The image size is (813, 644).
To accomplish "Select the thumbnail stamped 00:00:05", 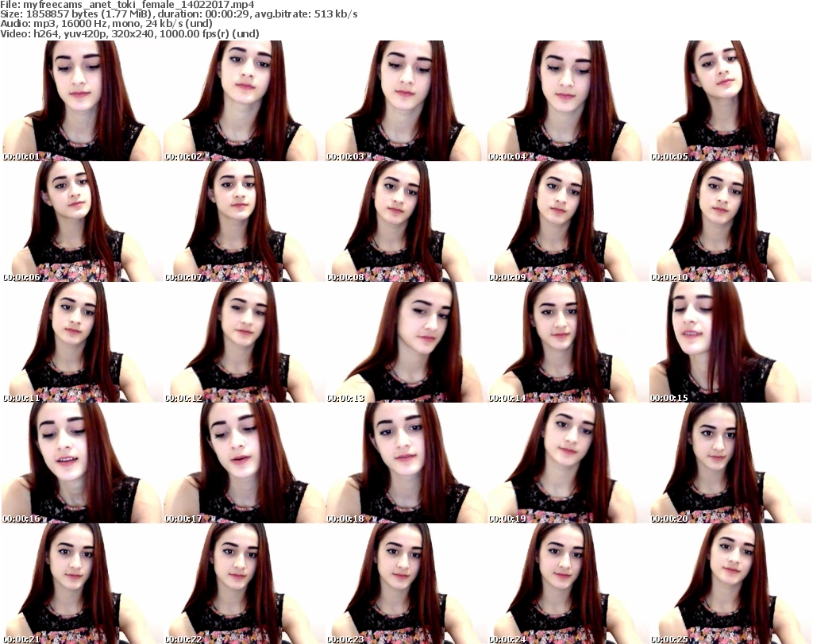I will [x=730, y=101].
